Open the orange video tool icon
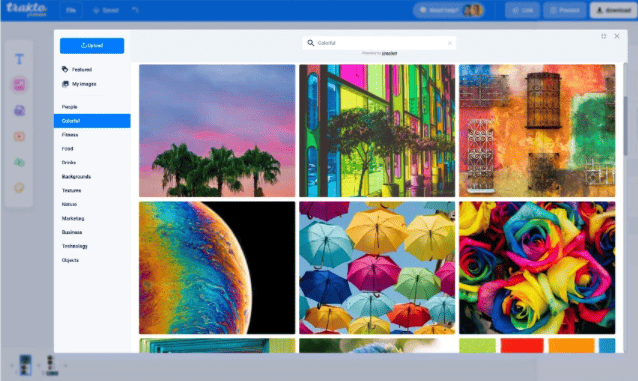 point(19,136)
